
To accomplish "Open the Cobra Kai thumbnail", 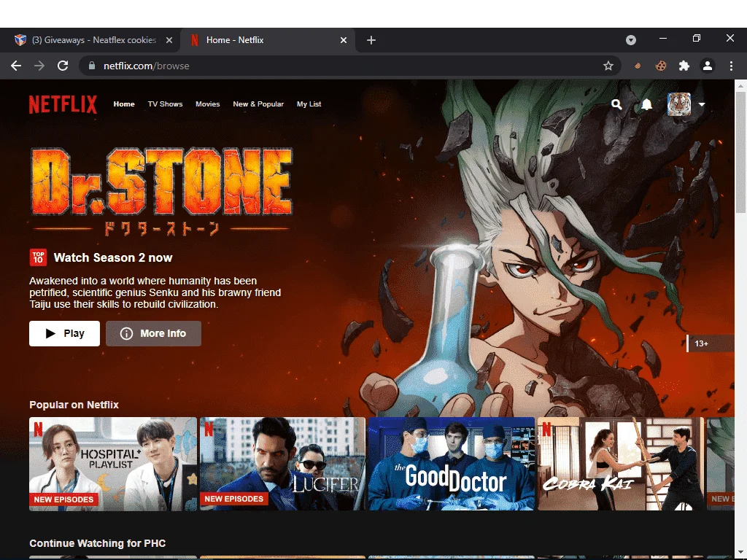I will pyautogui.click(x=620, y=464).
